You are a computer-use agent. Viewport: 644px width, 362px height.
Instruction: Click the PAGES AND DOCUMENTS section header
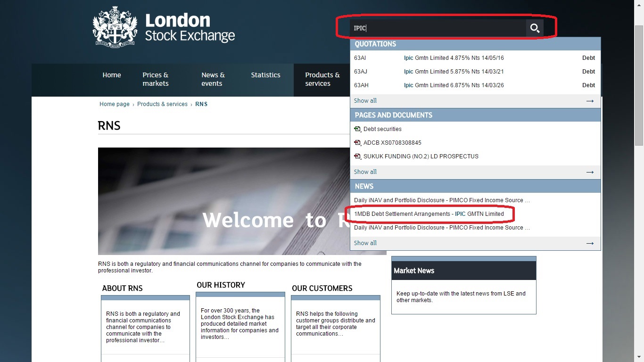coord(475,115)
